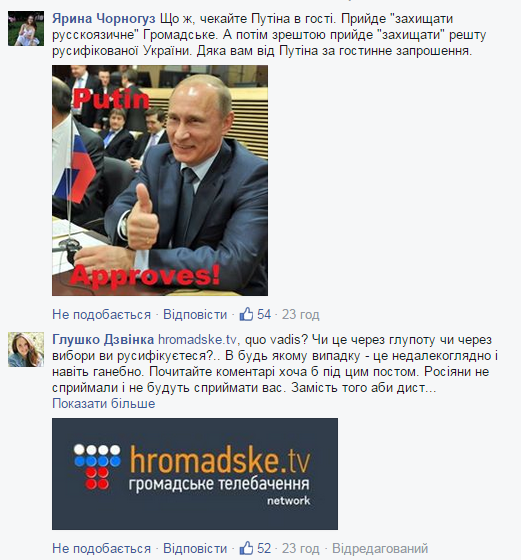Image resolution: width=521 pixels, height=560 pixels.
Task: Click the first comment text starting Що ж, чекайте
Action: 269,35
